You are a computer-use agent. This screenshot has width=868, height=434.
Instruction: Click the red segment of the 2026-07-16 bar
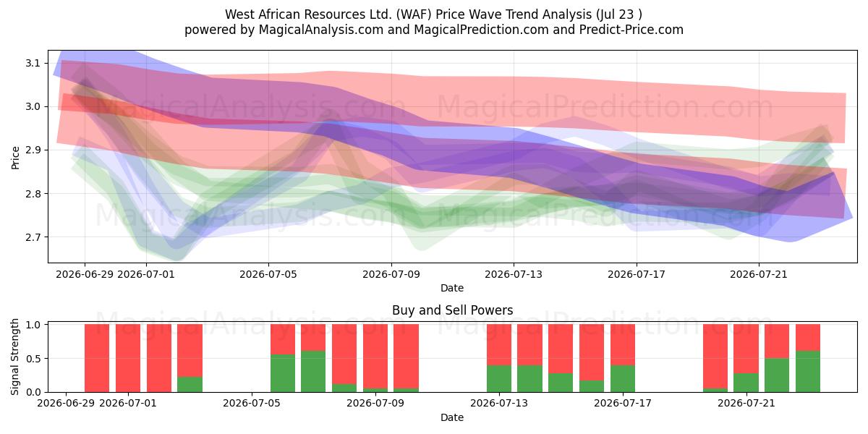(592, 352)
